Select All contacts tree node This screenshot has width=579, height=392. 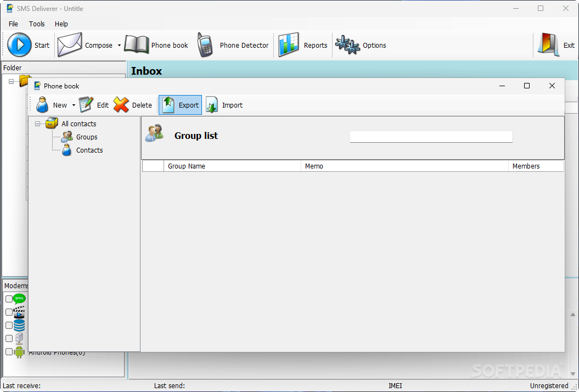pyautogui.click(x=78, y=124)
